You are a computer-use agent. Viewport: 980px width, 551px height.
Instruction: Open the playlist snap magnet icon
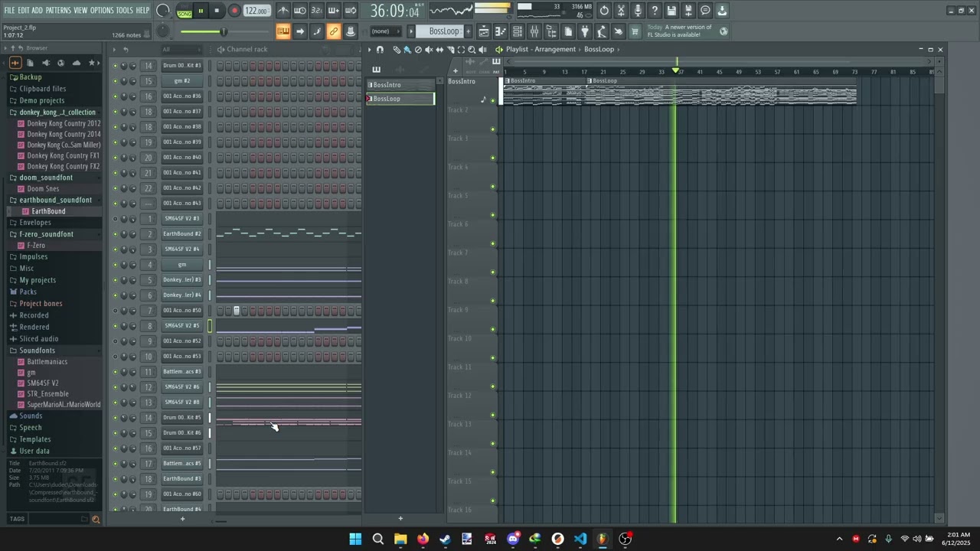[380, 50]
